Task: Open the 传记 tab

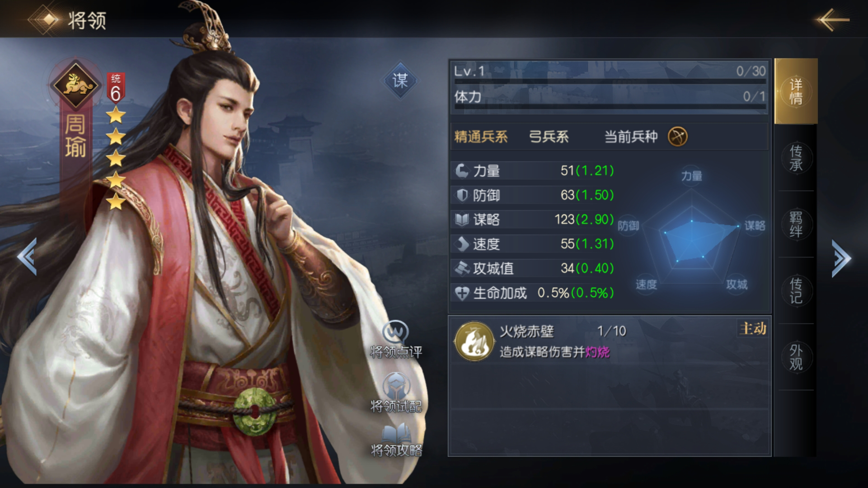Action: [796, 291]
